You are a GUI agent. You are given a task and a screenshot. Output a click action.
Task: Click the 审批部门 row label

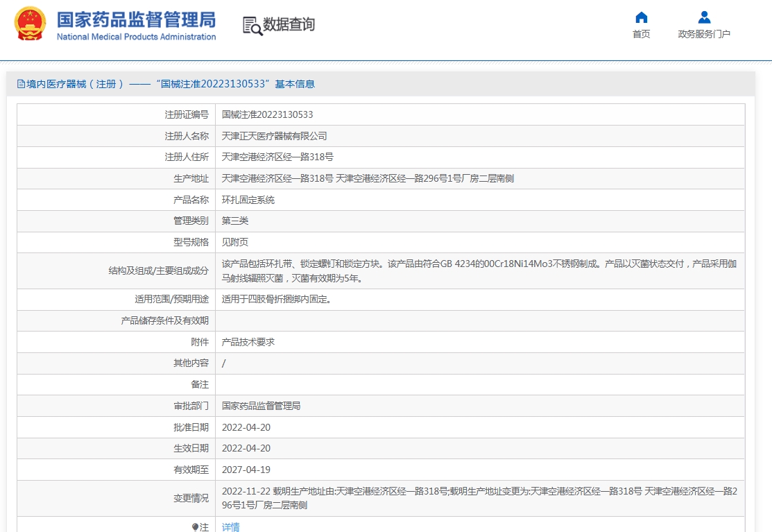pos(191,406)
